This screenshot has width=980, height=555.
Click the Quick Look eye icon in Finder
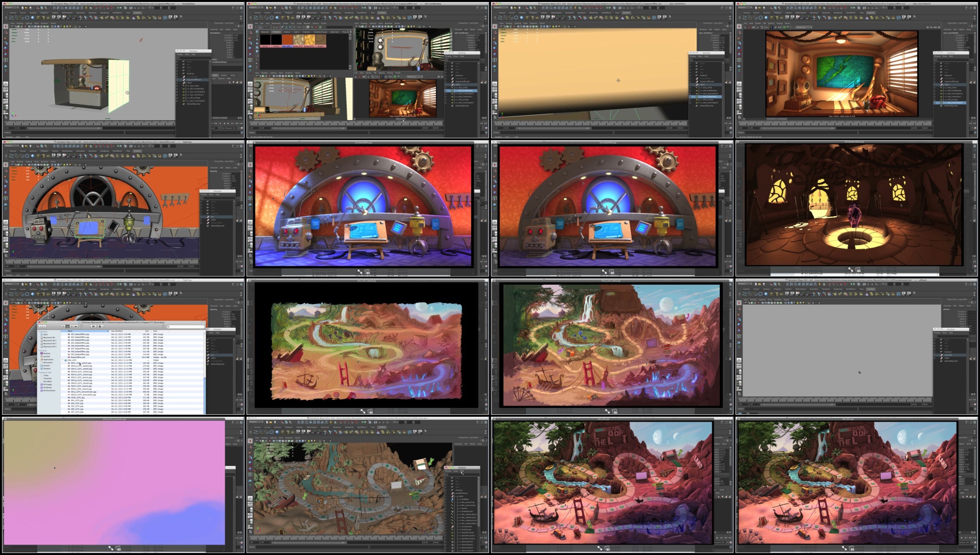[x=93, y=326]
